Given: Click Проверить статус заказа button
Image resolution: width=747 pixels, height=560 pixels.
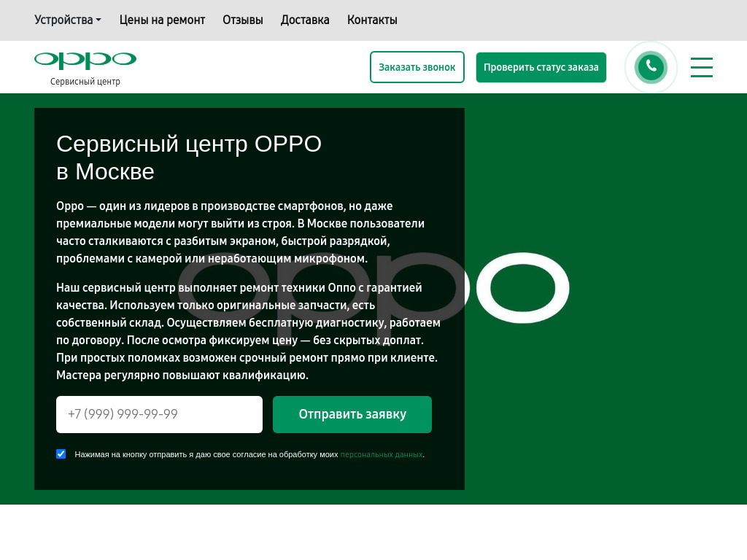Looking at the screenshot, I should pos(541,67).
